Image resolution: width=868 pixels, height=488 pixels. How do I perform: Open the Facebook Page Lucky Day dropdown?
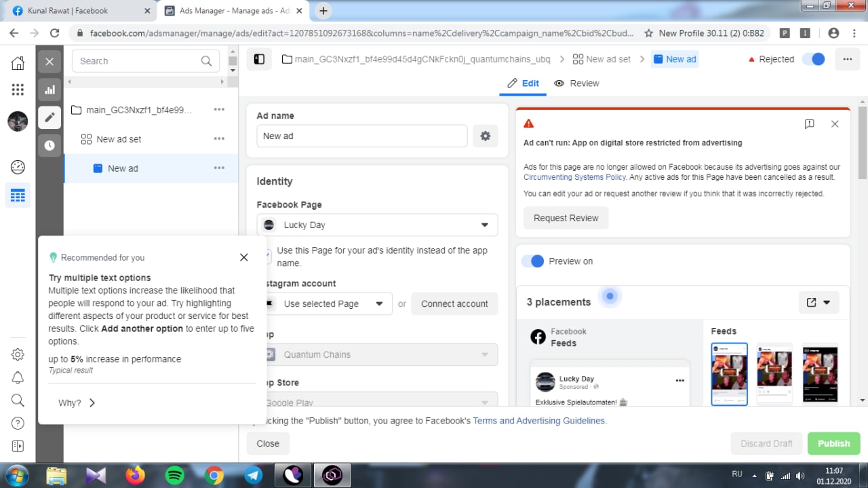tap(377, 225)
